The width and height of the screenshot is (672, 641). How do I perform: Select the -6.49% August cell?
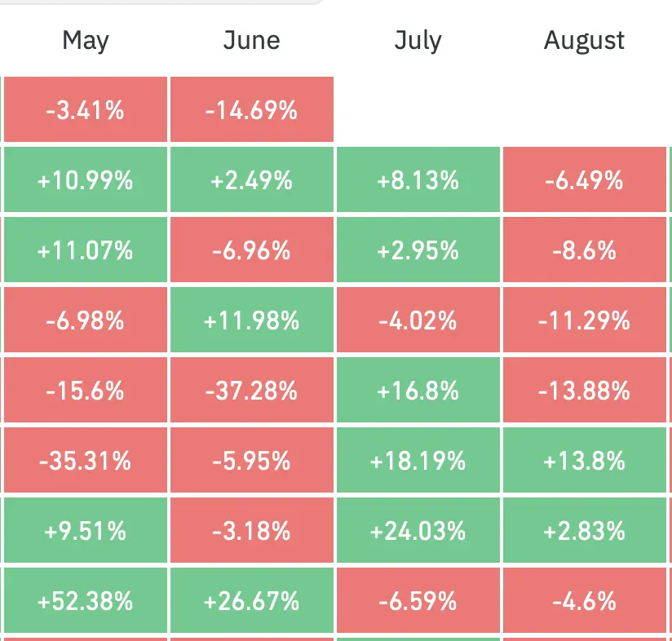(585, 179)
